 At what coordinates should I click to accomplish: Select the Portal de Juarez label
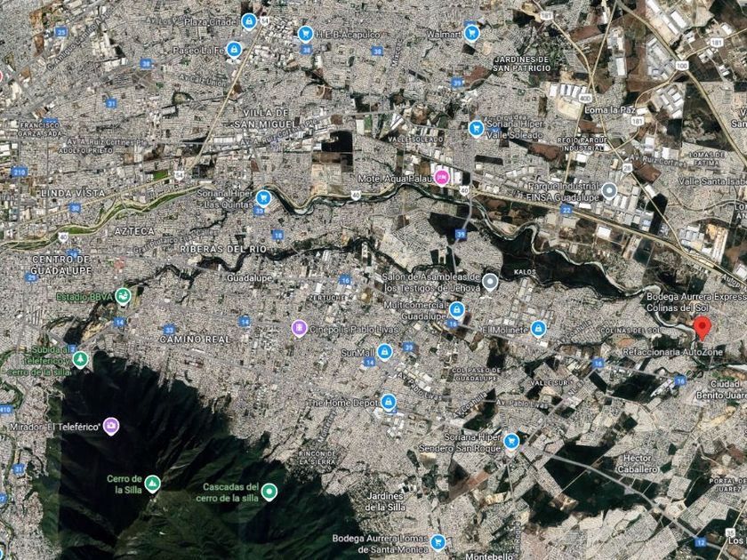727,484
